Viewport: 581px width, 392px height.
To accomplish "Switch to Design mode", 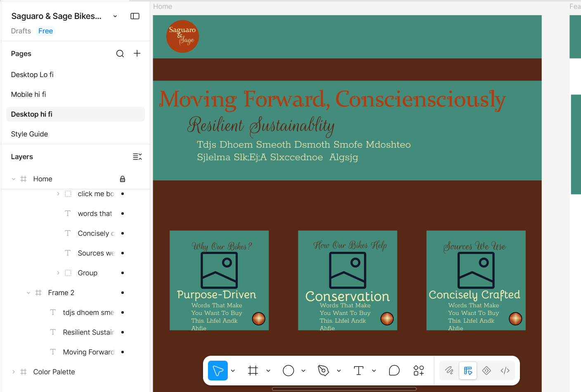I will coord(468,371).
